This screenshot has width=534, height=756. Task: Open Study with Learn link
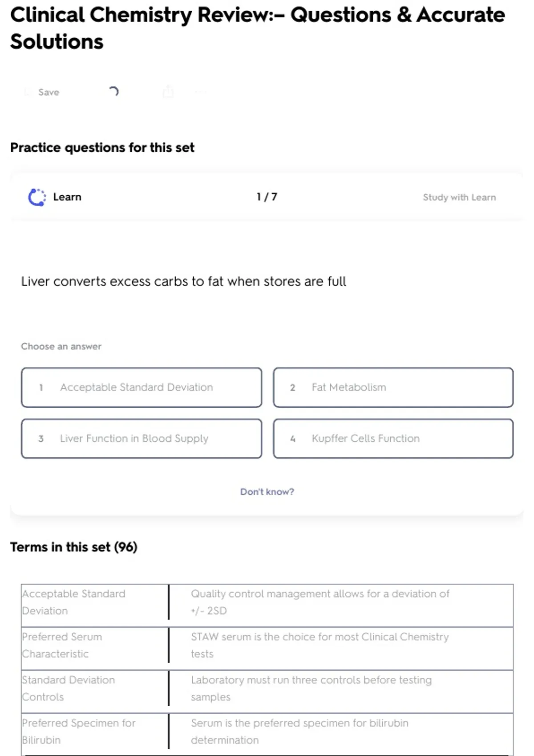tap(459, 197)
